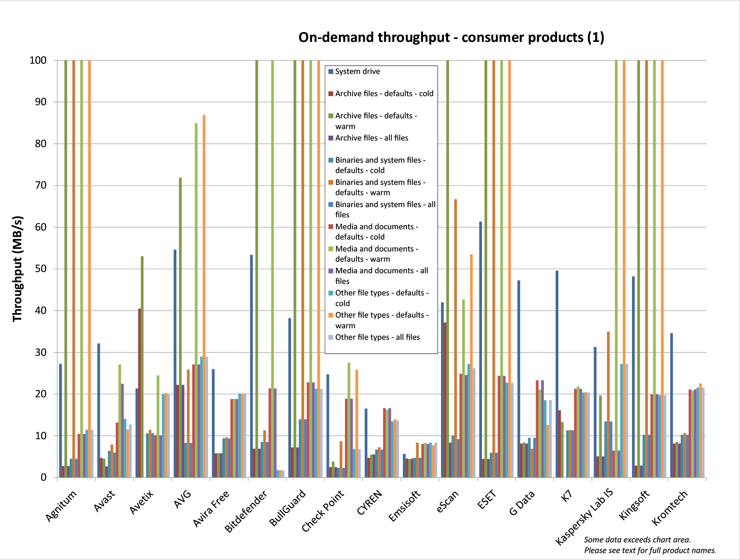Click the 'Throughput (MB/s)' axis title
Screen dimensions: 740x560
click(17, 269)
